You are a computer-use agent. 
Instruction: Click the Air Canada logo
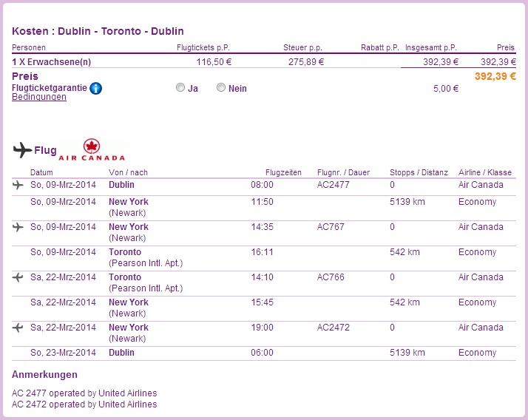pyautogui.click(x=92, y=149)
